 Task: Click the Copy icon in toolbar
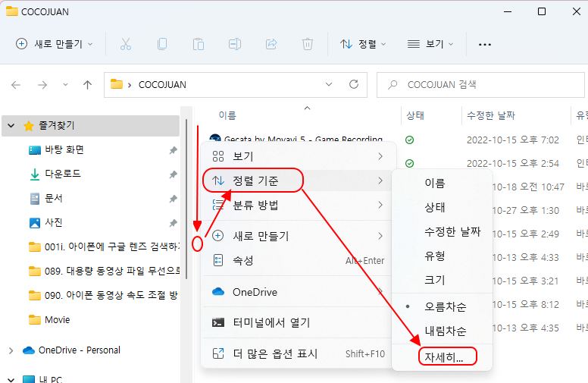click(x=162, y=44)
